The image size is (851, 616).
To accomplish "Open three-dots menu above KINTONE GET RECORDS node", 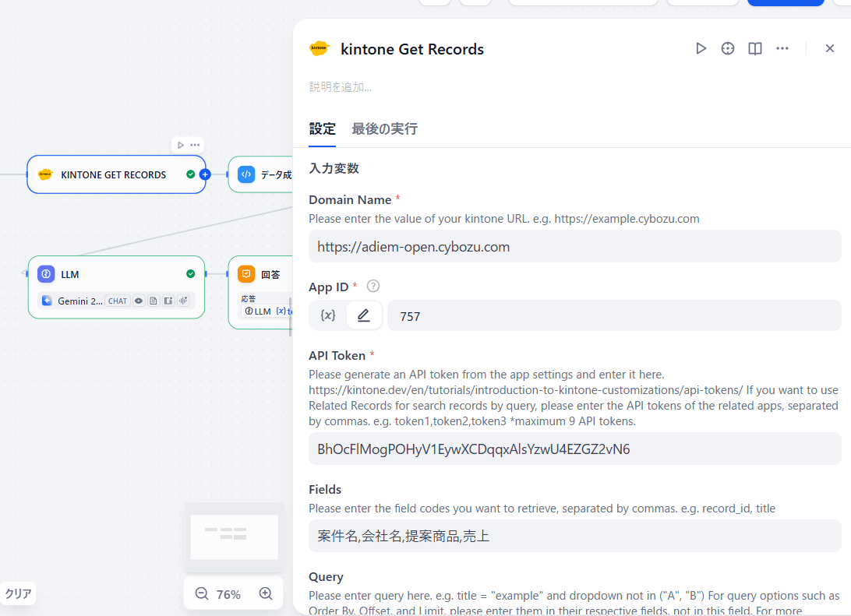I will click(x=195, y=145).
